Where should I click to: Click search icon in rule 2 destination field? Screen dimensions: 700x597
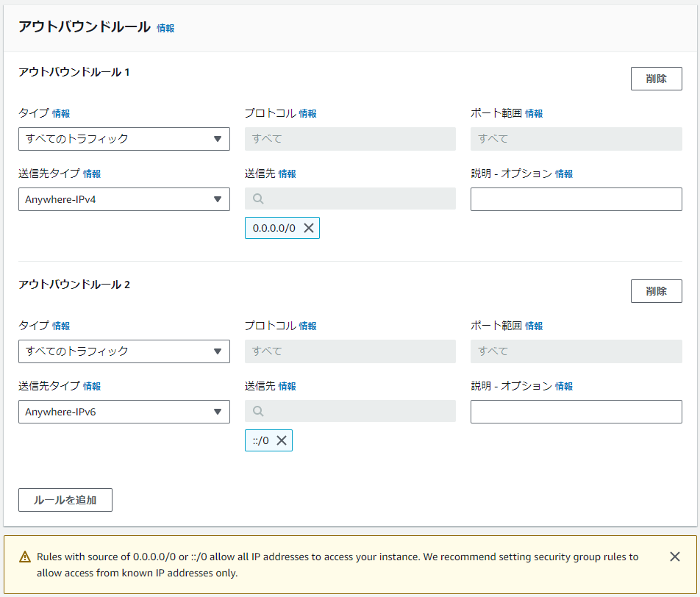(258, 412)
